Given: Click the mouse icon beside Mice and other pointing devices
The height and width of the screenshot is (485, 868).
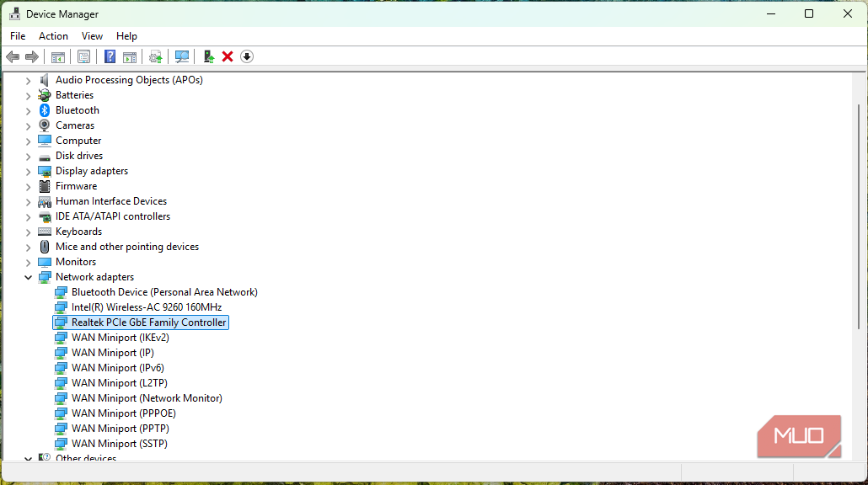Looking at the screenshot, I should [x=45, y=247].
